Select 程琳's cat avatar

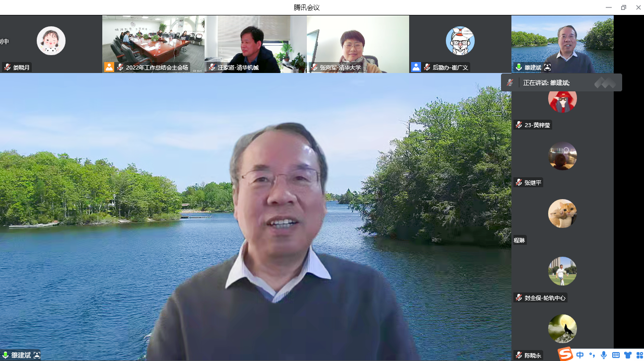[563, 214]
